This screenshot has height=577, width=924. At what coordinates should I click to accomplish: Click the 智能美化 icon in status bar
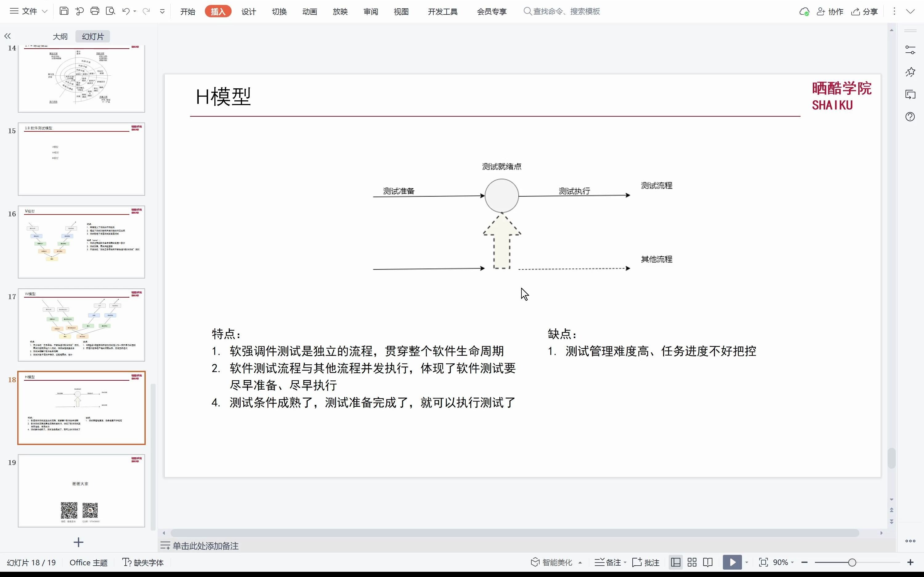[535, 562]
